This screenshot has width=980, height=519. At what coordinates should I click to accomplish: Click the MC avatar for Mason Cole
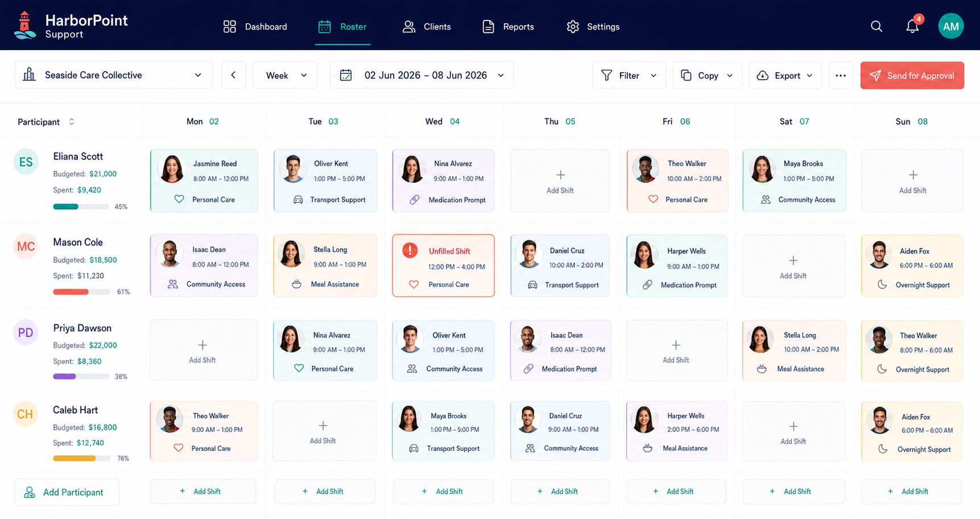[26, 247]
